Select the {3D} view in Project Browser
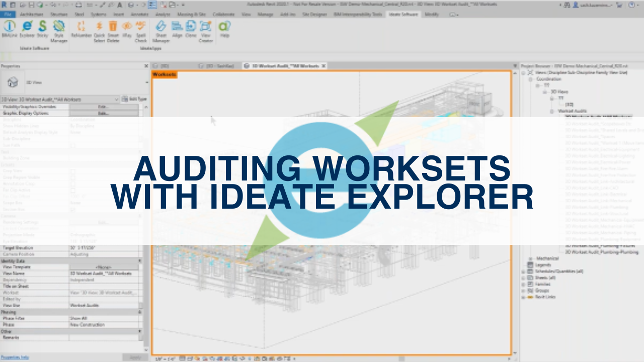The width and height of the screenshot is (644, 362). [x=569, y=105]
